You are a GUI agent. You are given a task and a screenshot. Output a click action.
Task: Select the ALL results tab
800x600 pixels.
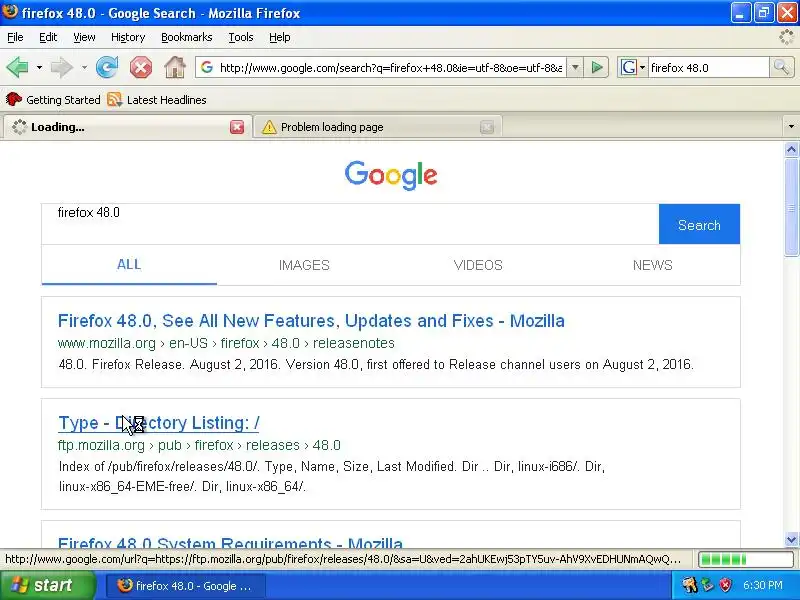click(129, 265)
